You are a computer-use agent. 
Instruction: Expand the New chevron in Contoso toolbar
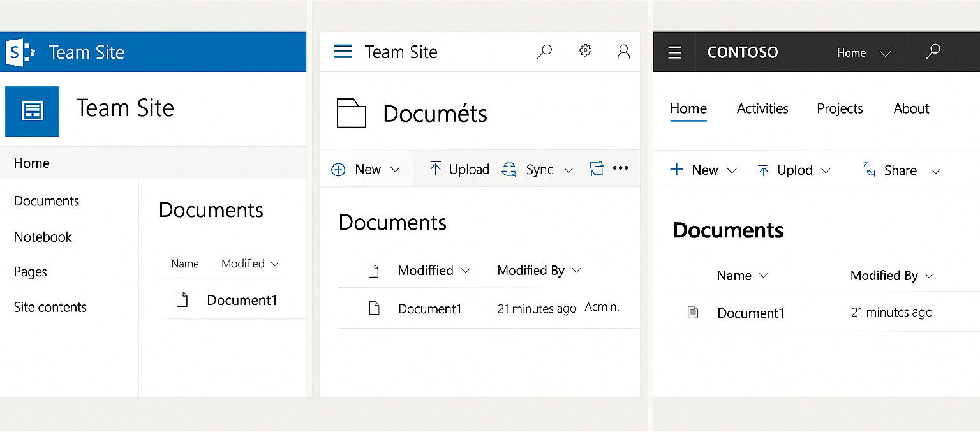pyautogui.click(x=732, y=170)
